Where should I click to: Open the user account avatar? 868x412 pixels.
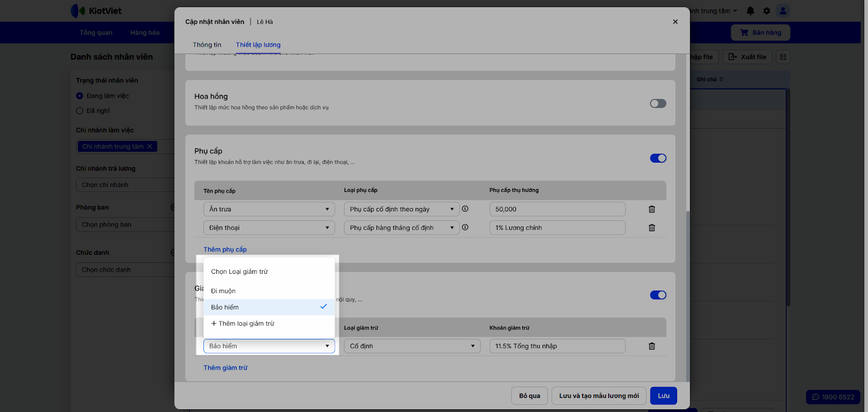[782, 11]
